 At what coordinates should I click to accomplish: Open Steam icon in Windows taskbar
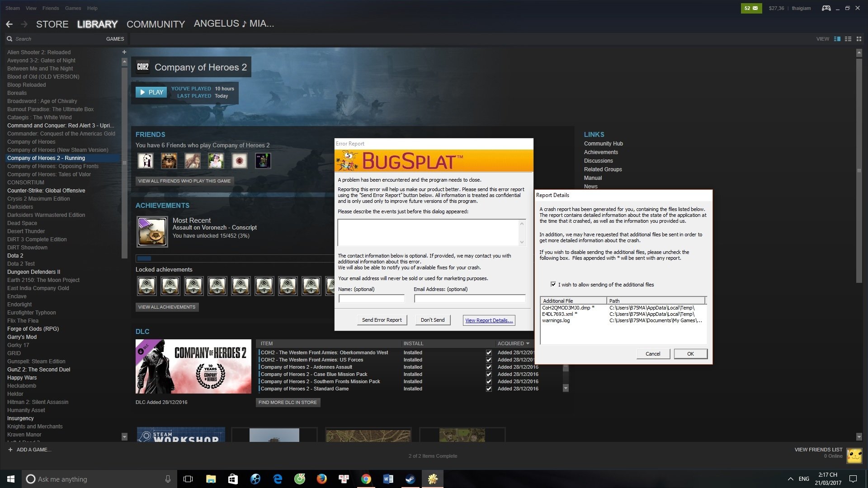coord(410,479)
